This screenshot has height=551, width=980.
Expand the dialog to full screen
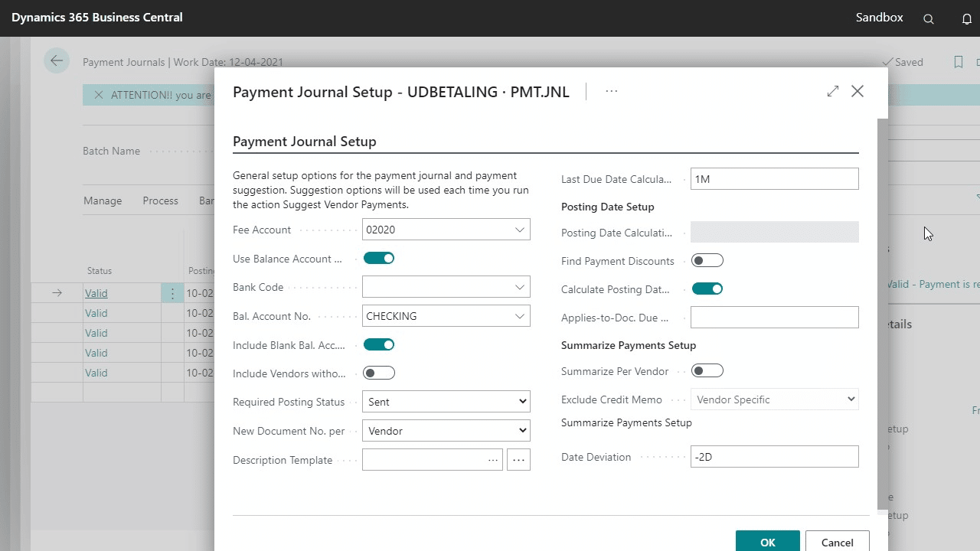pos(832,90)
